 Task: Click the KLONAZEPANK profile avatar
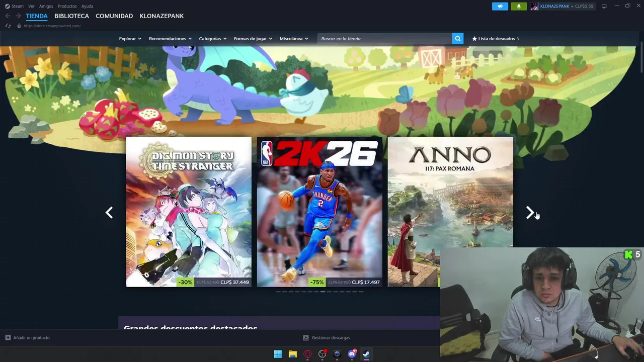534,6
